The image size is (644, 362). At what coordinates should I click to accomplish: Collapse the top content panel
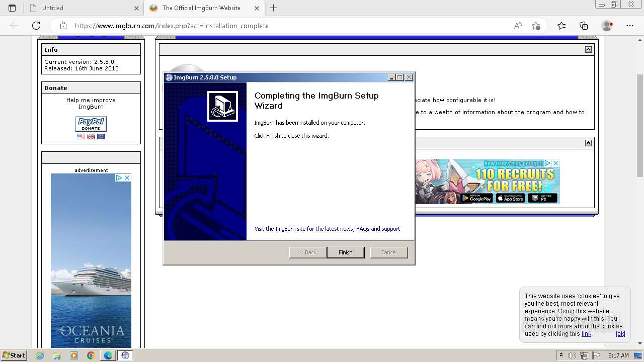pos(588,49)
